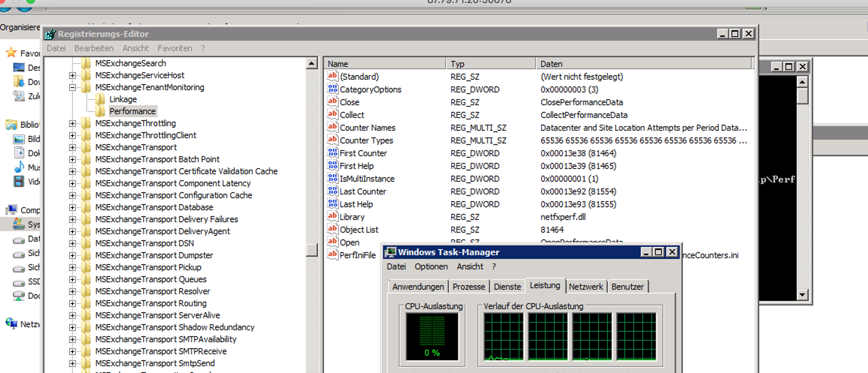Expand the MSExchangeThrottlingClient key
The image size is (868, 373).
coord(72,135)
